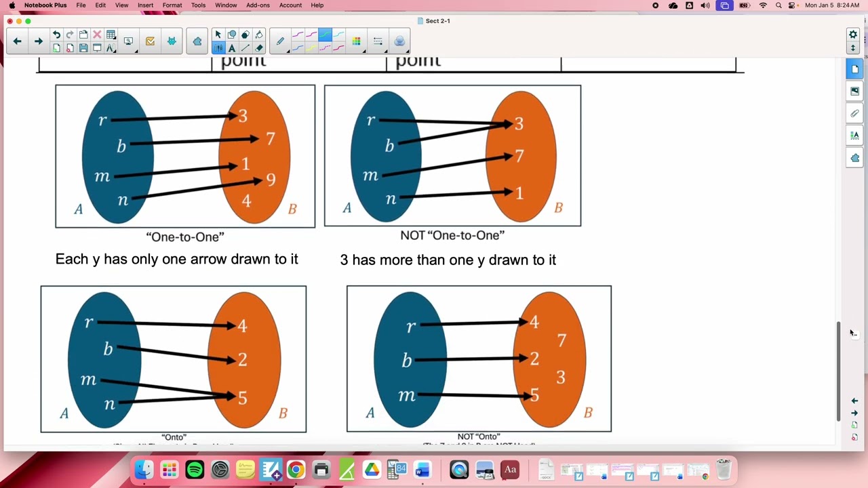Click the NOT "Onto" mapping diagram
Screen dimensions: 868x488
tap(479, 359)
